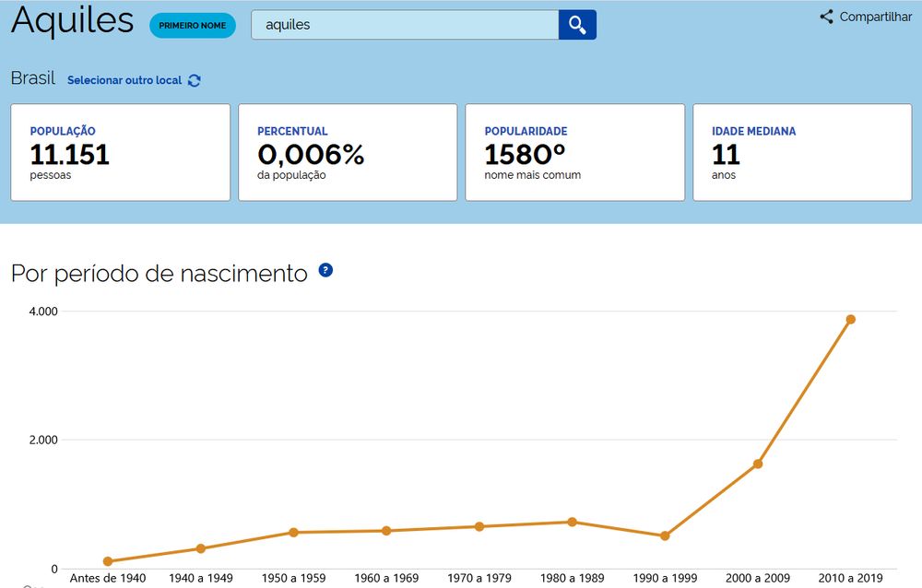
Task: Select the 2000 a 2009 data point
Action: coord(757,463)
